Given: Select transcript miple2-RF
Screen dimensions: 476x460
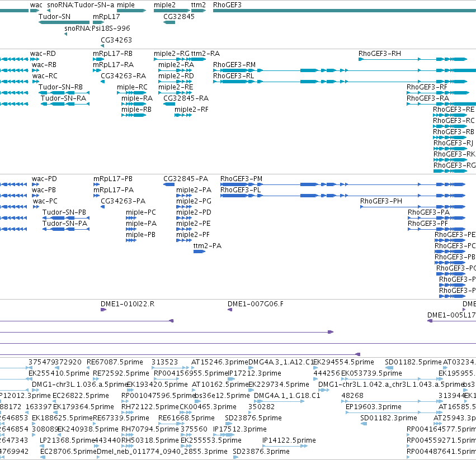Looking at the screenshot, I should (x=183, y=115).
